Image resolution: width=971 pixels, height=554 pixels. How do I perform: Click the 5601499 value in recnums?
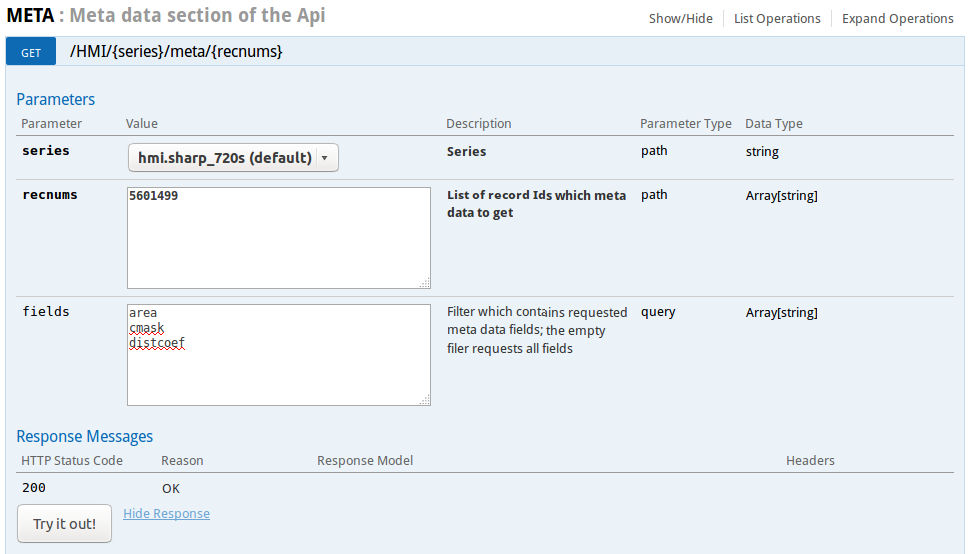coord(154,196)
